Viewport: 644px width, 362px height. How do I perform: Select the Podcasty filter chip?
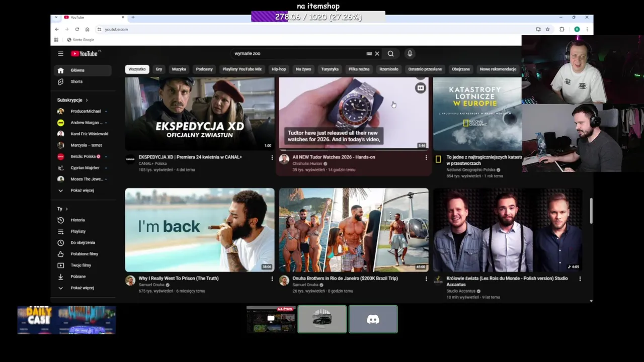(x=204, y=69)
